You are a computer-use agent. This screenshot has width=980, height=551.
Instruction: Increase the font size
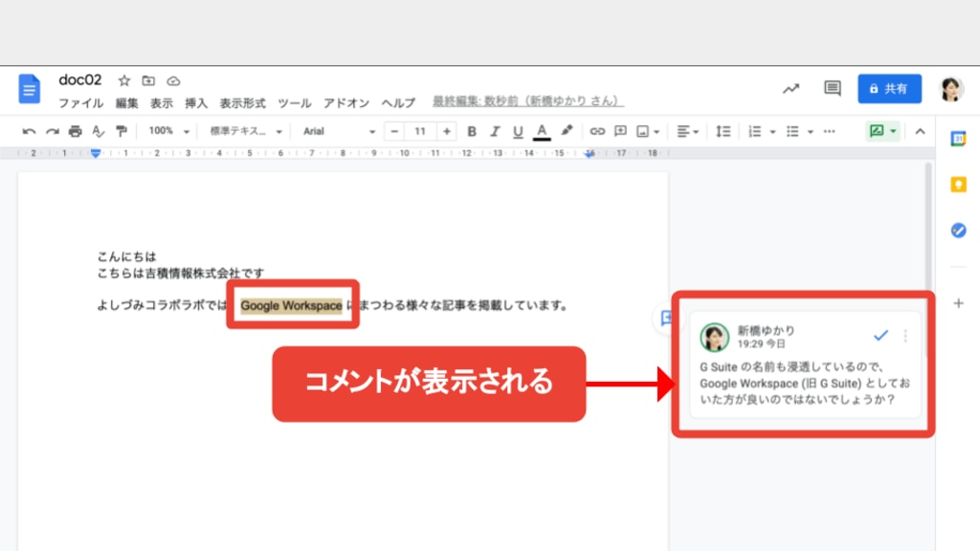[446, 131]
